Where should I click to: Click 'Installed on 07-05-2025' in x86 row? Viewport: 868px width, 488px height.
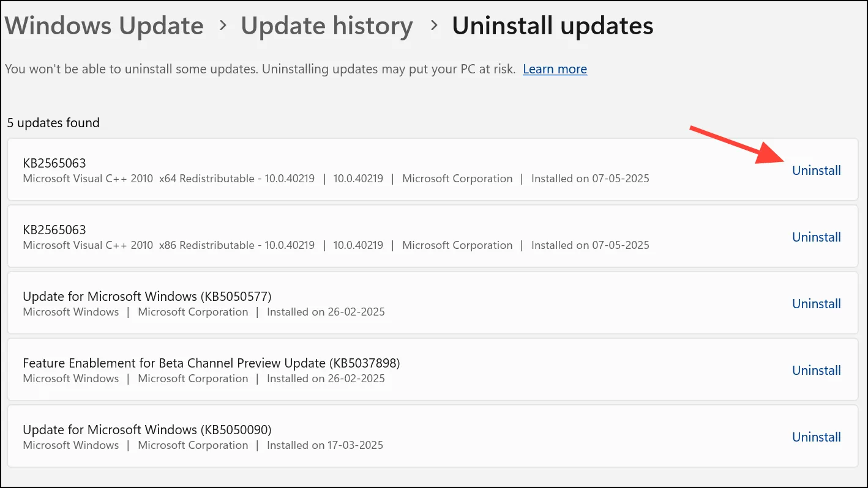click(x=590, y=245)
